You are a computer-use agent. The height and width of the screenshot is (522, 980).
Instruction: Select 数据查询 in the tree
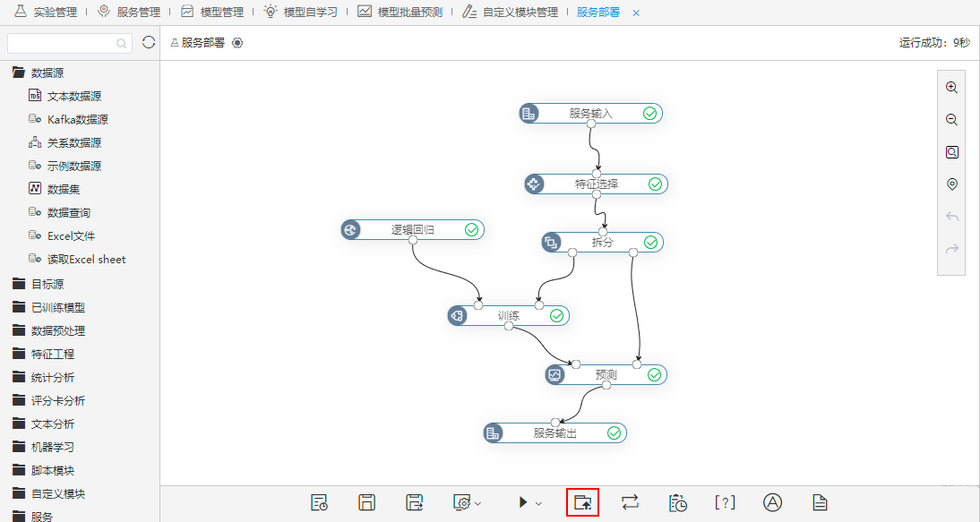[59, 213]
